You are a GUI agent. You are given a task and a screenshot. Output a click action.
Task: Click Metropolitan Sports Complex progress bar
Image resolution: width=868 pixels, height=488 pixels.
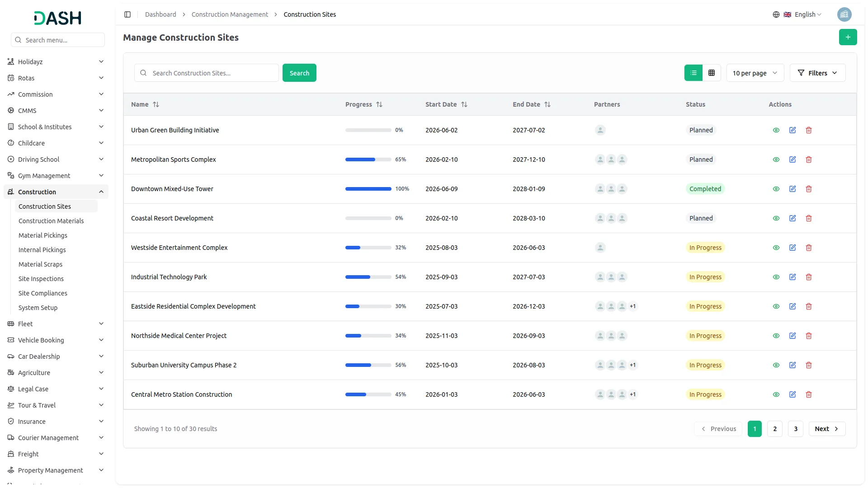click(368, 160)
